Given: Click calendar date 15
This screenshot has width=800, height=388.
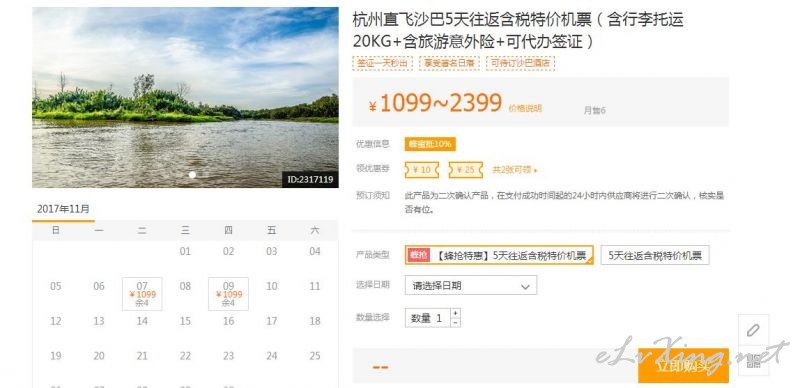Looking at the screenshot, I should tap(185, 321).
